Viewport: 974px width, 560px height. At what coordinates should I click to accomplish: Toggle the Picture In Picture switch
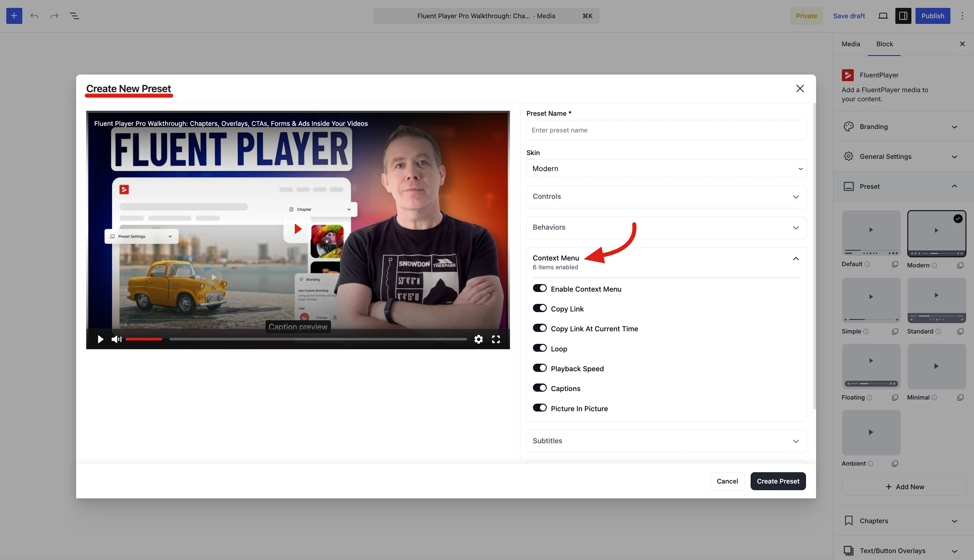point(540,408)
